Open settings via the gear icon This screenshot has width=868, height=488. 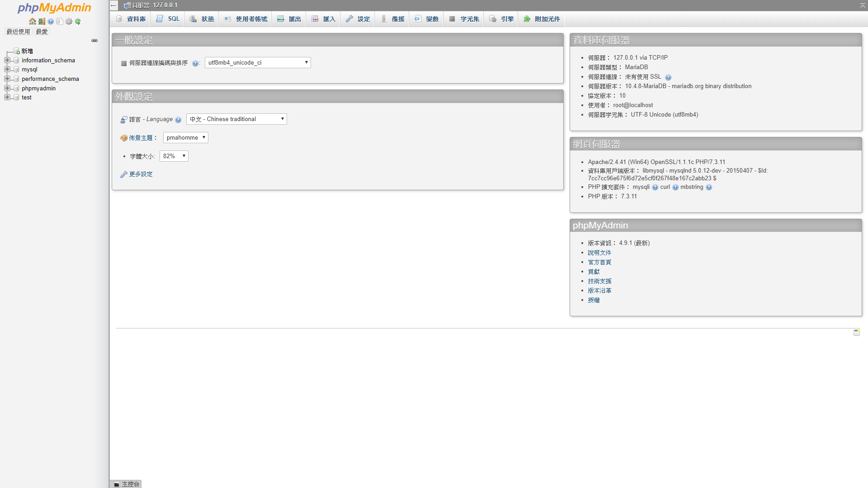coord(69,21)
